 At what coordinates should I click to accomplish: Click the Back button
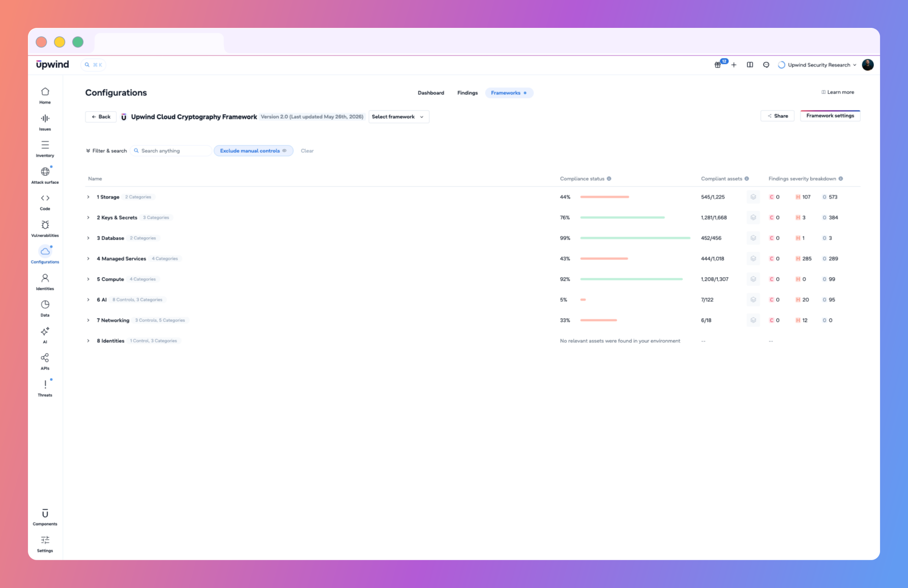101,117
